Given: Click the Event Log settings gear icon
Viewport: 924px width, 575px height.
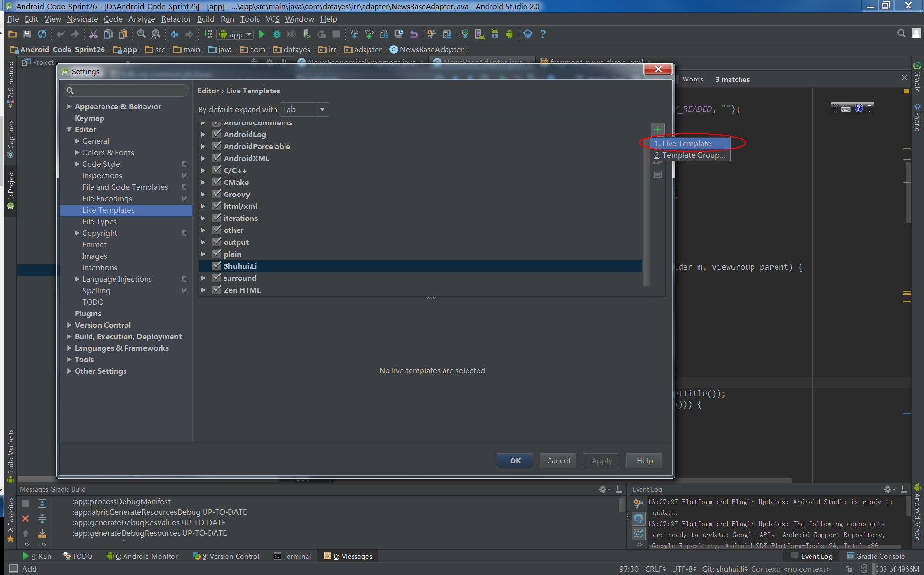Looking at the screenshot, I should (x=888, y=489).
